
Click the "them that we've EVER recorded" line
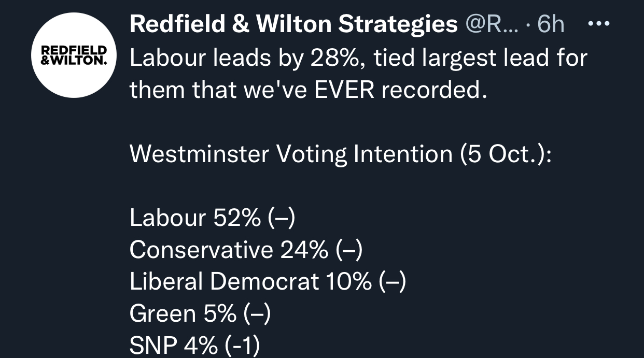point(309,90)
